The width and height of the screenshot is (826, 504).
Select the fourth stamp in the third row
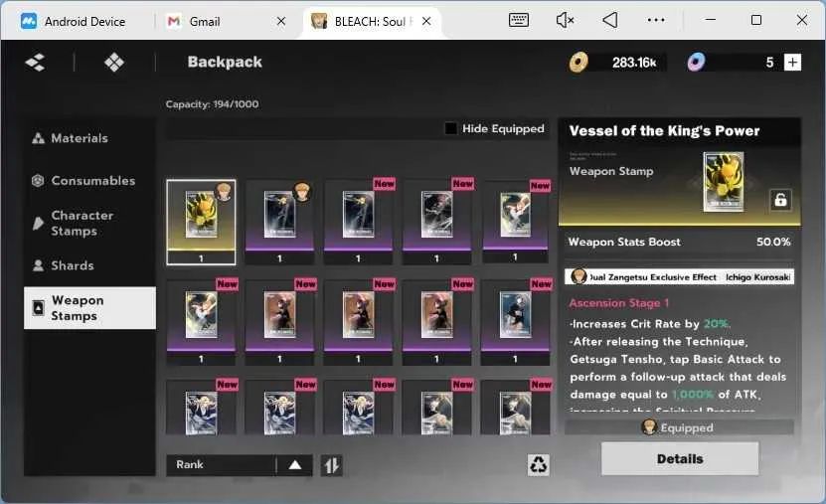(436, 408)
